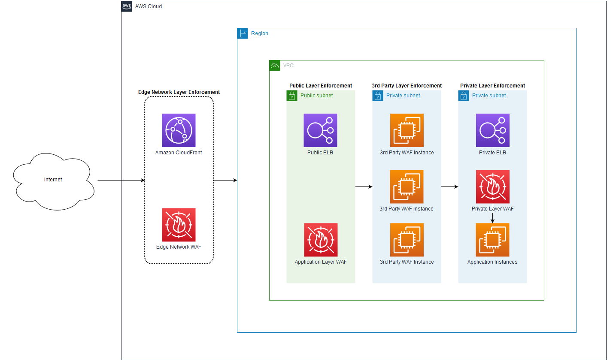Select the 3rd Party Layer Enforcement heading

(406, 85)
